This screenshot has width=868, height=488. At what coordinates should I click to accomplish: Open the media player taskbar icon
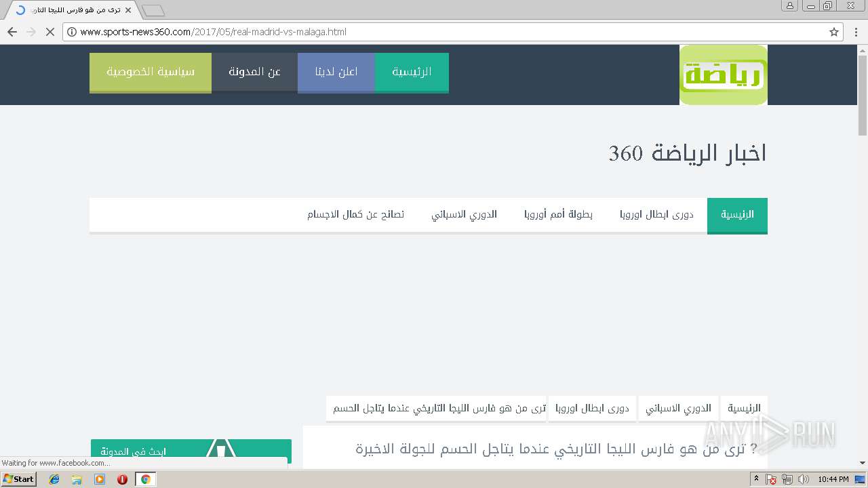point(100,479)
